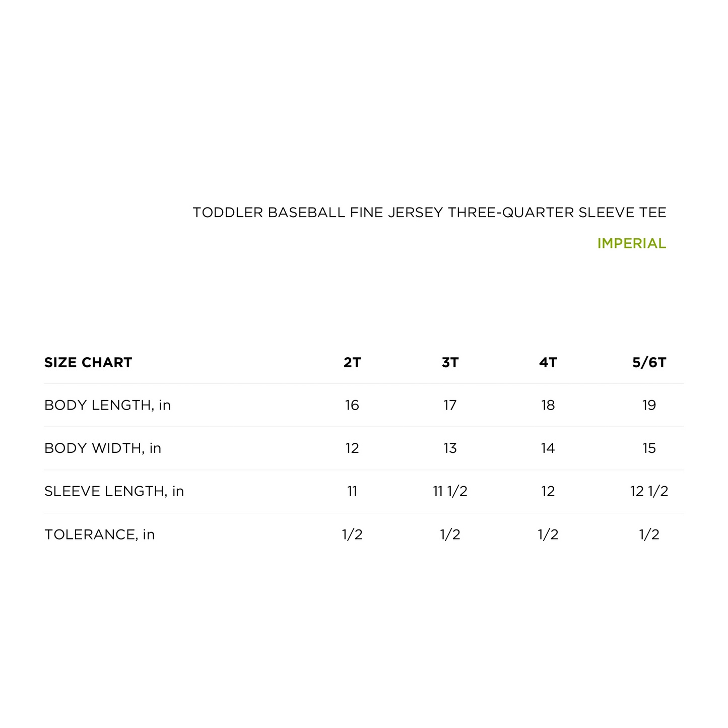Select the 3T size column header
The height and width of the screenshot is (728, 728).
(450, 363)
